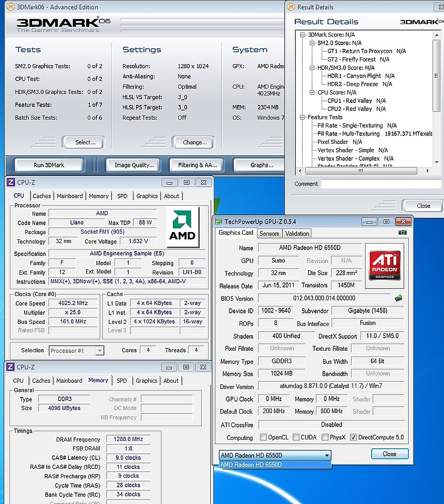Screen dimensions: 444x504
Task: Select HDR2 - Deep Freeze row
Action: (x=359, y=84)
